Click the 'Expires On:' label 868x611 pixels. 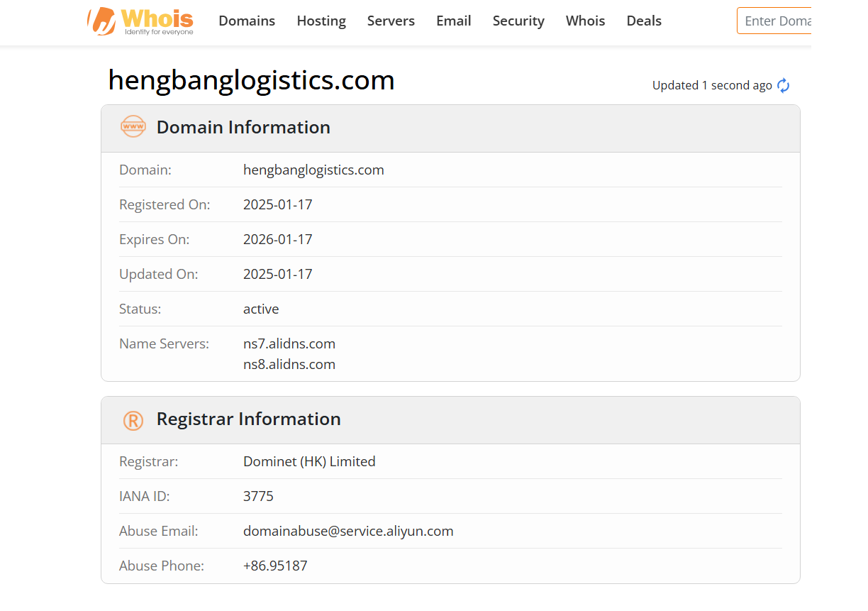click(155, 239)
